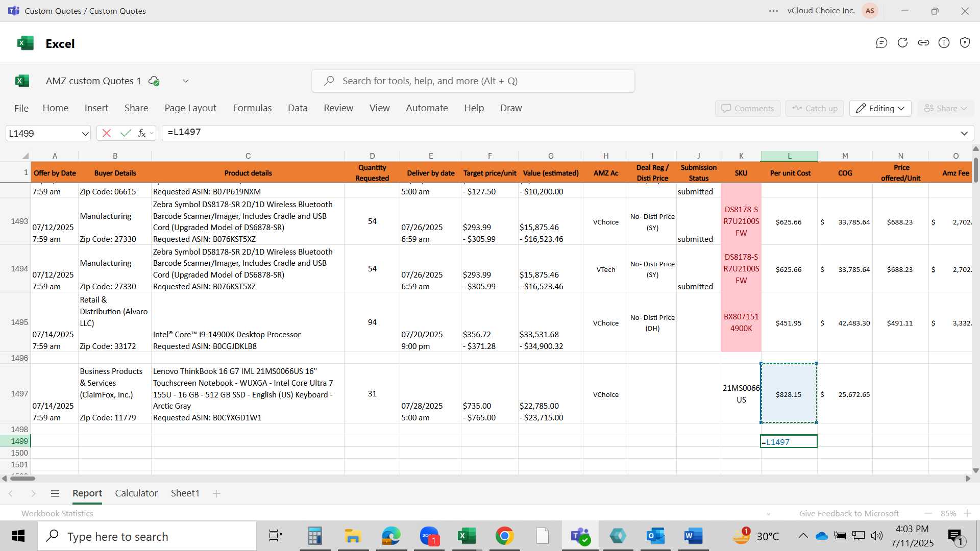This screenshot has width=980, height=551.
Task: Click Give Feedback to Microsoft
Action: click(x=849, y=513)
